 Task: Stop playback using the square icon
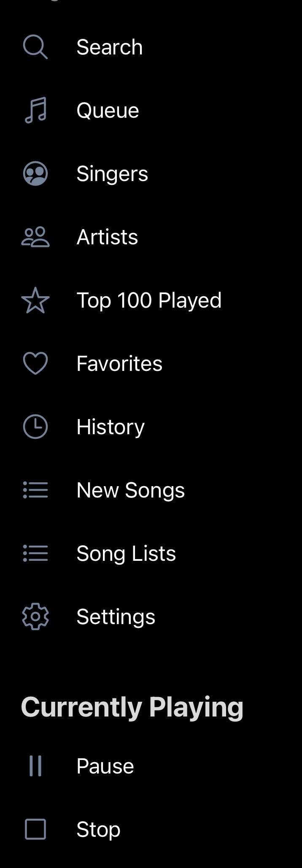(35, 829)
